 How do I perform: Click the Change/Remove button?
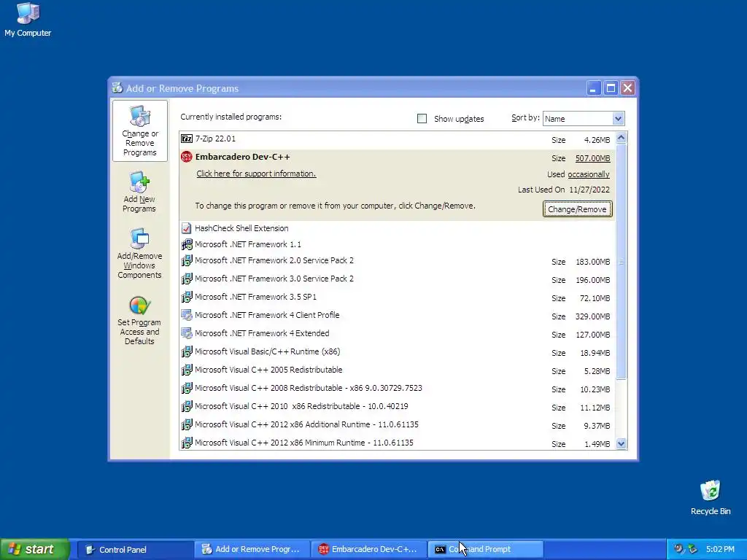click(x=578, y=209)
